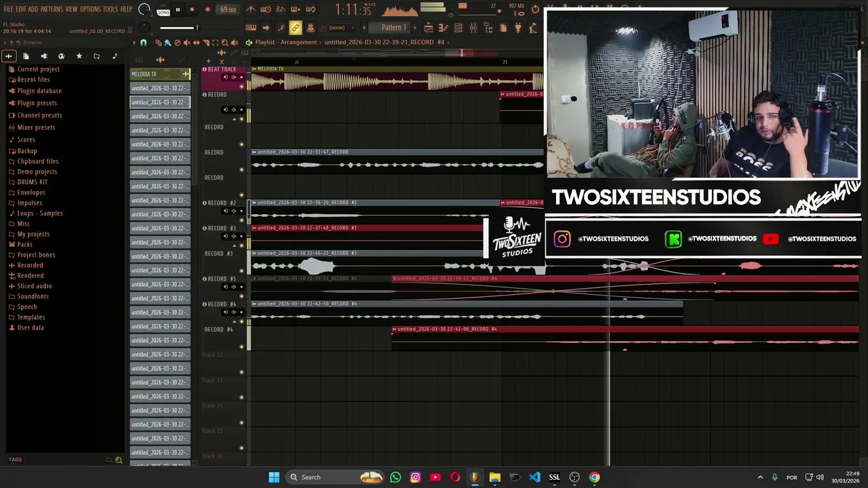This screenshot has height=488, width=868.
Task: Open the EDIT menu
Action: (21, 9)
